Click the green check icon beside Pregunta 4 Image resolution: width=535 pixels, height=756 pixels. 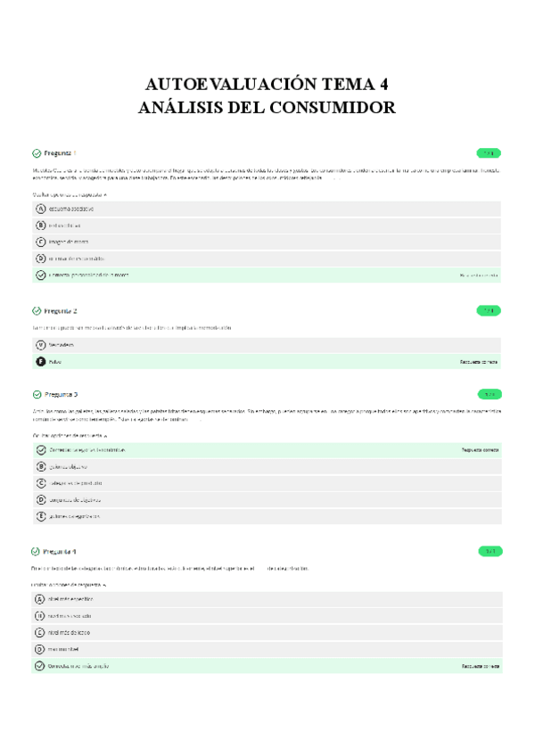(x=37, y=552)
